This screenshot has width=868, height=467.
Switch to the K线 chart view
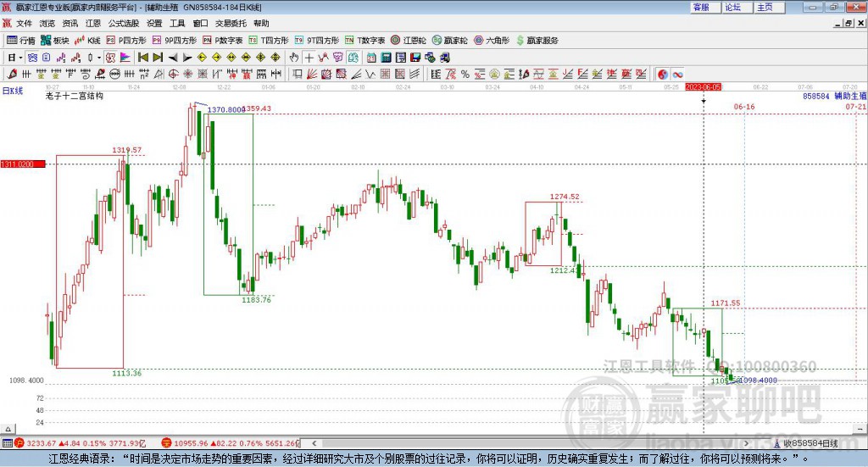point(87,41)
